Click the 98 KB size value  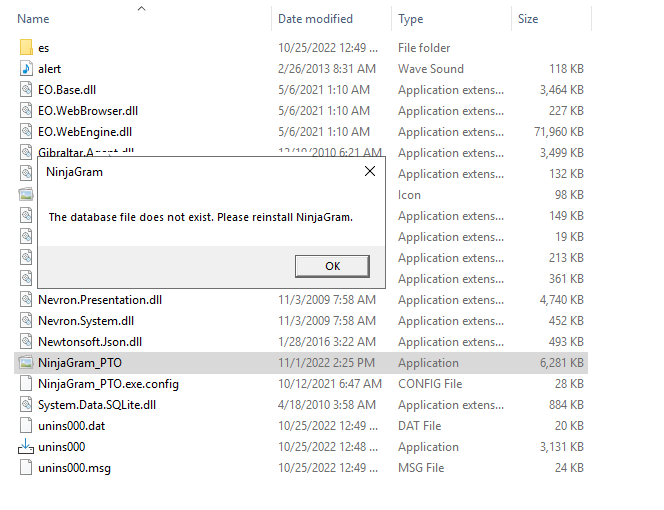pos(569,195)
